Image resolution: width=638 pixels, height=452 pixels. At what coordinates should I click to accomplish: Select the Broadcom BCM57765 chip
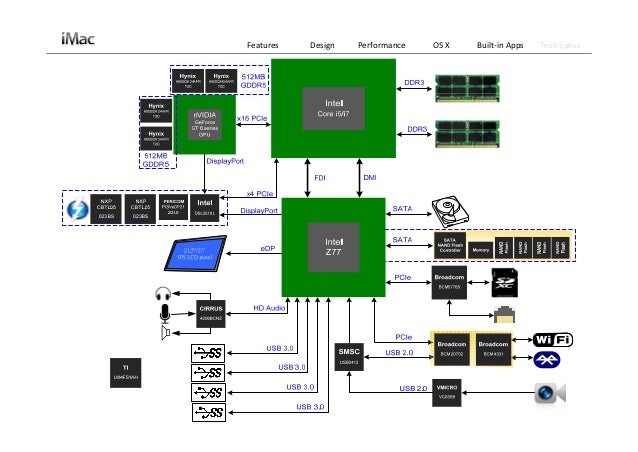(x=449, y=282)
